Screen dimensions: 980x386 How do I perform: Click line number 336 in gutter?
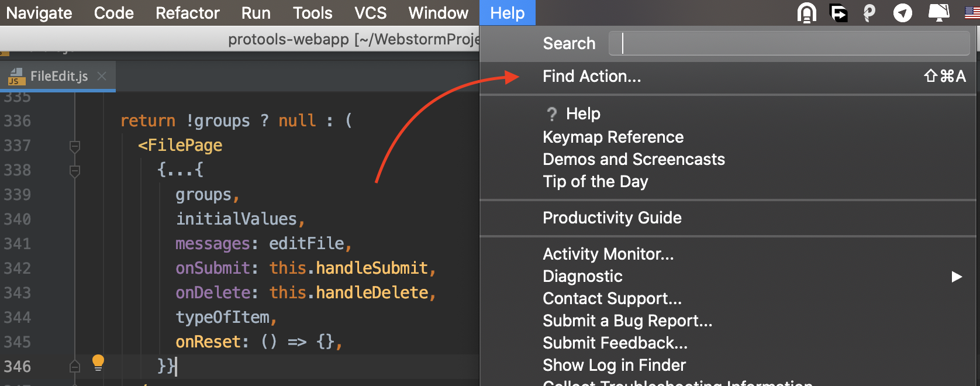(18, 121)
